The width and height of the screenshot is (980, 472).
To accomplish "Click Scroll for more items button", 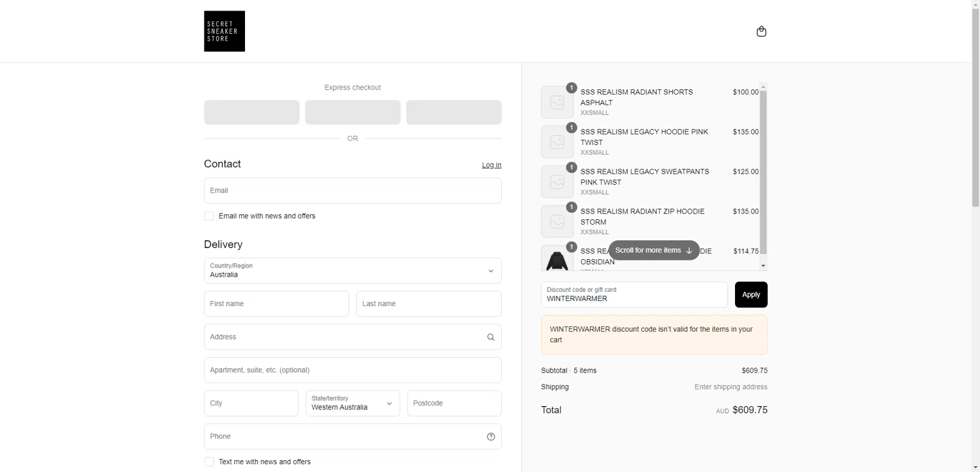I will click(x=653, y=250).
